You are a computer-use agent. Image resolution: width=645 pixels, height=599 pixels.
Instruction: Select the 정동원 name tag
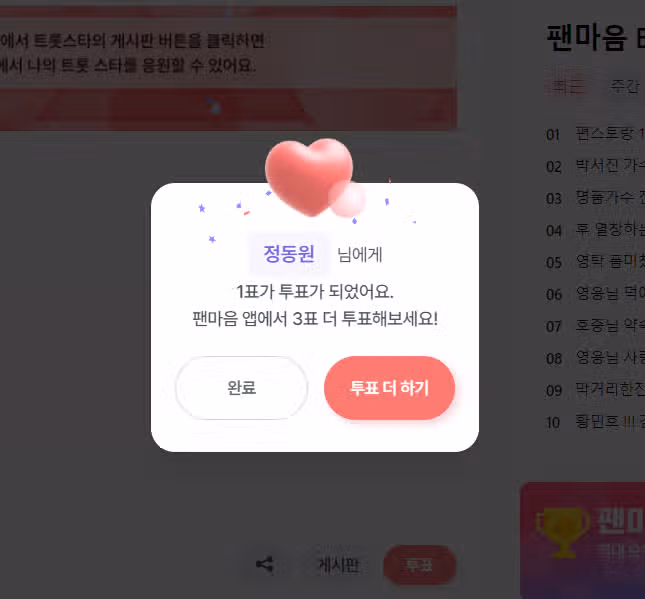pyautogui.click(x=289, y=254)
